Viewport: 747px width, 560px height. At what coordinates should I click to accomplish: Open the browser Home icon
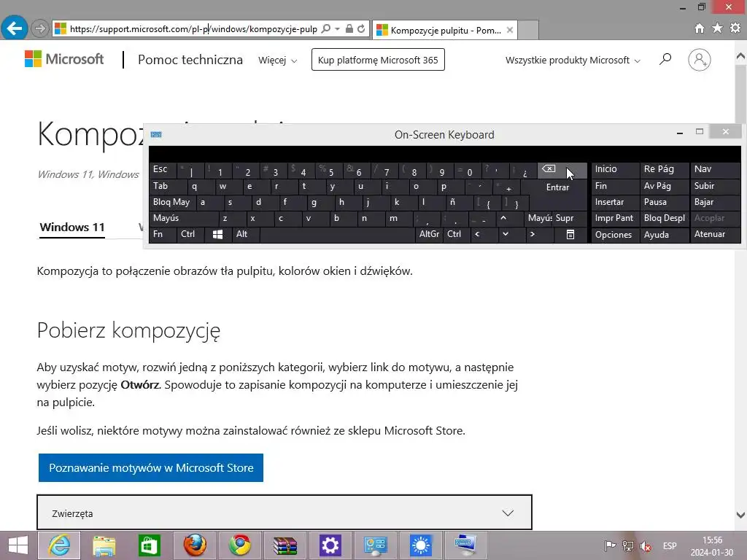point(700,28)
